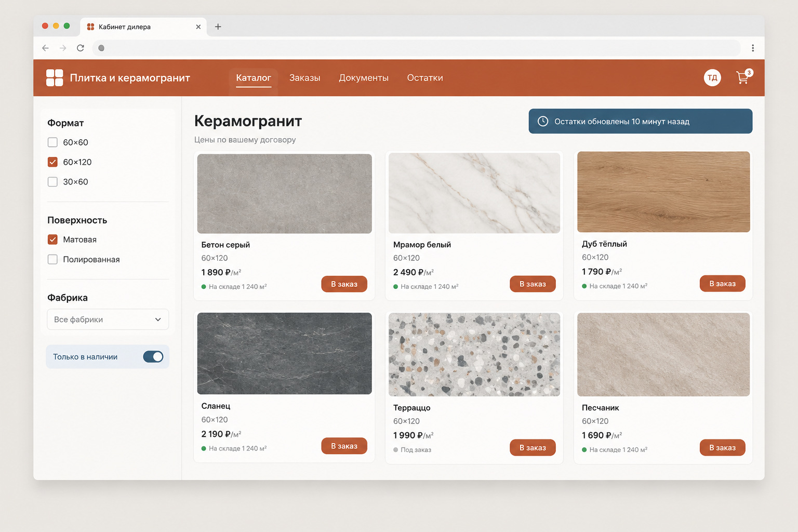Image resolution: width=798 pixels, height=532 pixels.
Task: Click the Плитка и керамогранит site title
Action: pyautogui.click(x=130, y=78)
